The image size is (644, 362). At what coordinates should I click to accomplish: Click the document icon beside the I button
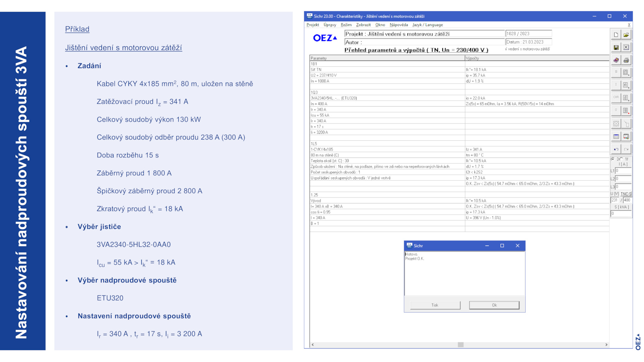coord(626,85)
